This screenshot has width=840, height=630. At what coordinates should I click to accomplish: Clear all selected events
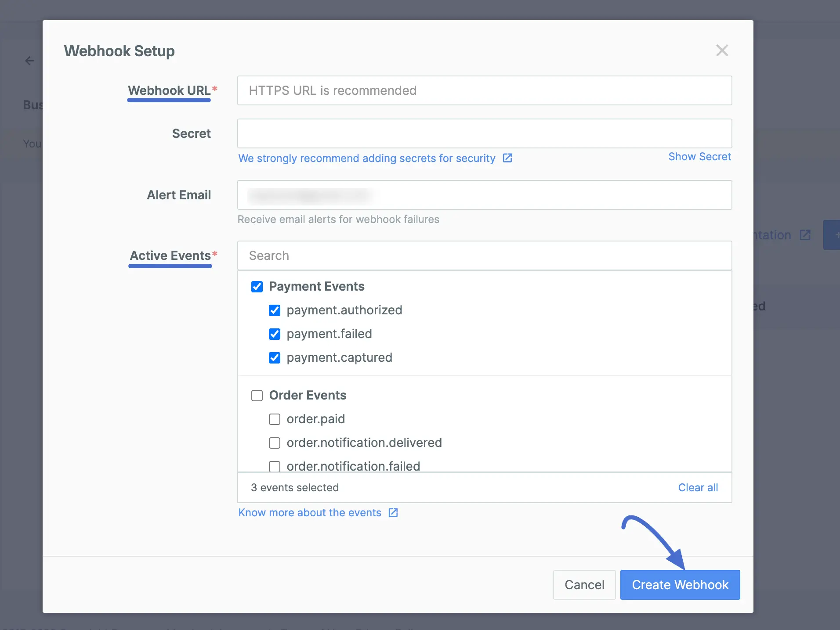coord(698,487)
